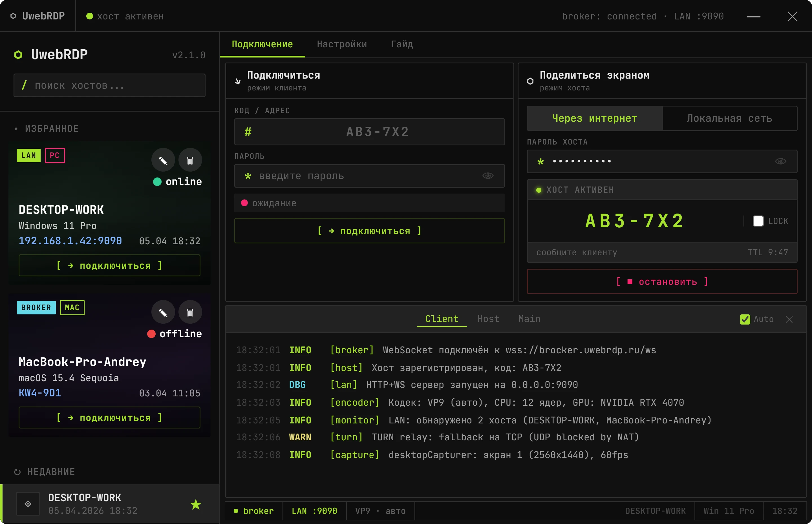Viewport: 812px width, 524px height.
Task: Switch to the Main log tab
Action: pyautogui.click(x=529, y=319)
